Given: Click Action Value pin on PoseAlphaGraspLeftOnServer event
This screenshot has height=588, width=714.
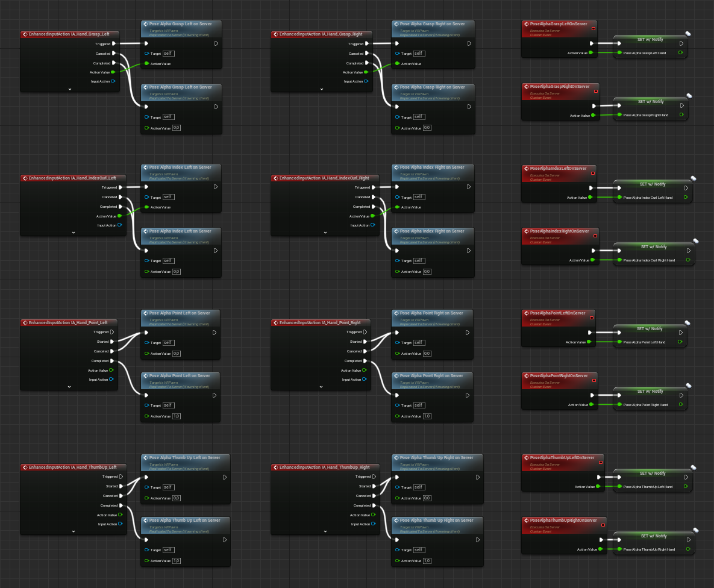Looking at the screenshot, I should [x=591, y=53].
